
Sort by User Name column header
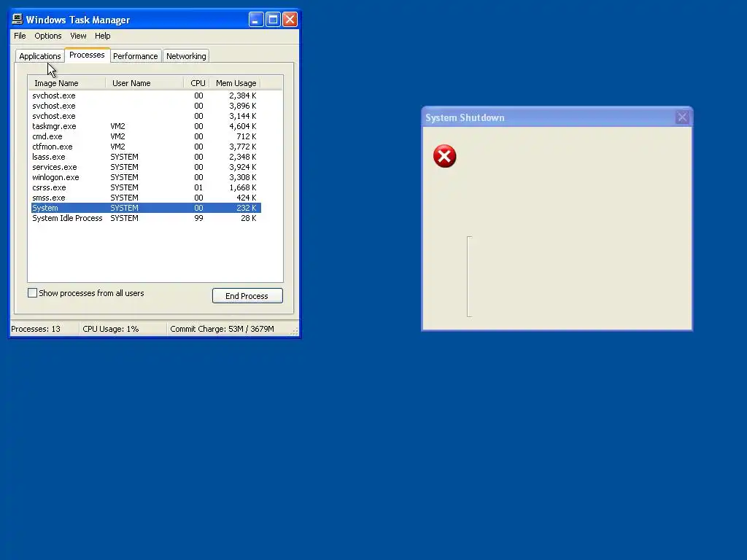145,83
